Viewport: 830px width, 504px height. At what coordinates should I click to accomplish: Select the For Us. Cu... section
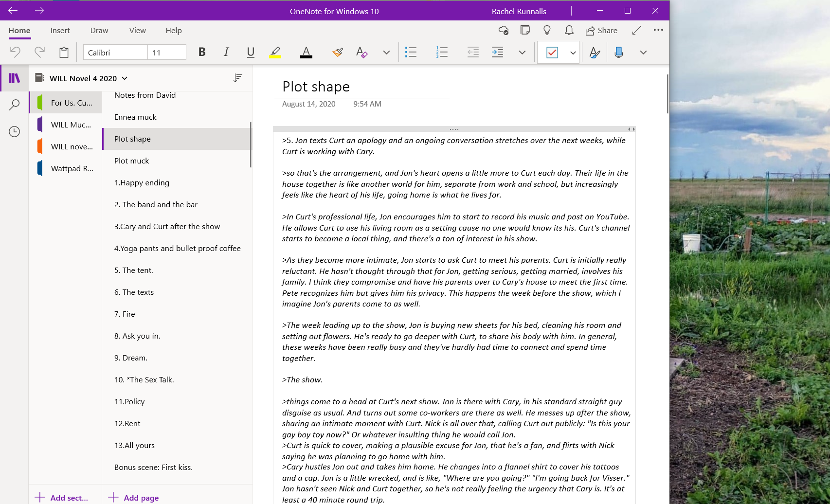66,103
